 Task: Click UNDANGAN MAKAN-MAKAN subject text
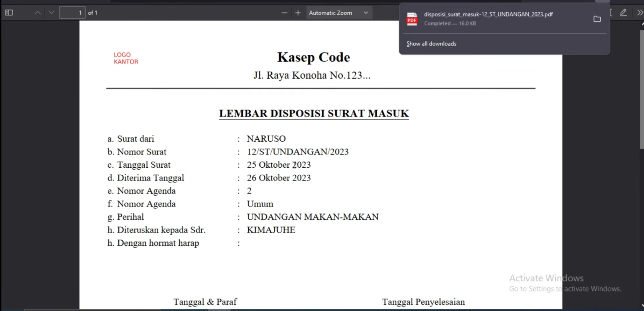(x=313, y=217)
